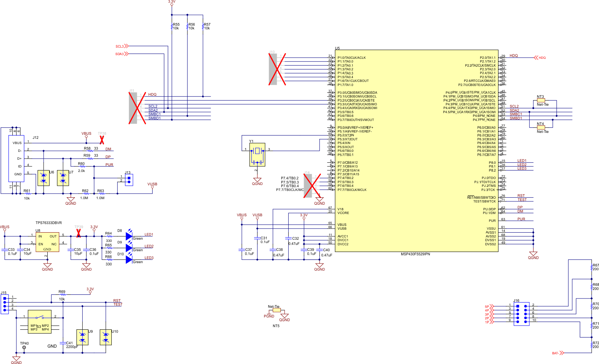
Task: Select the LED3 net label beside D10
Action: click(149, 258)
